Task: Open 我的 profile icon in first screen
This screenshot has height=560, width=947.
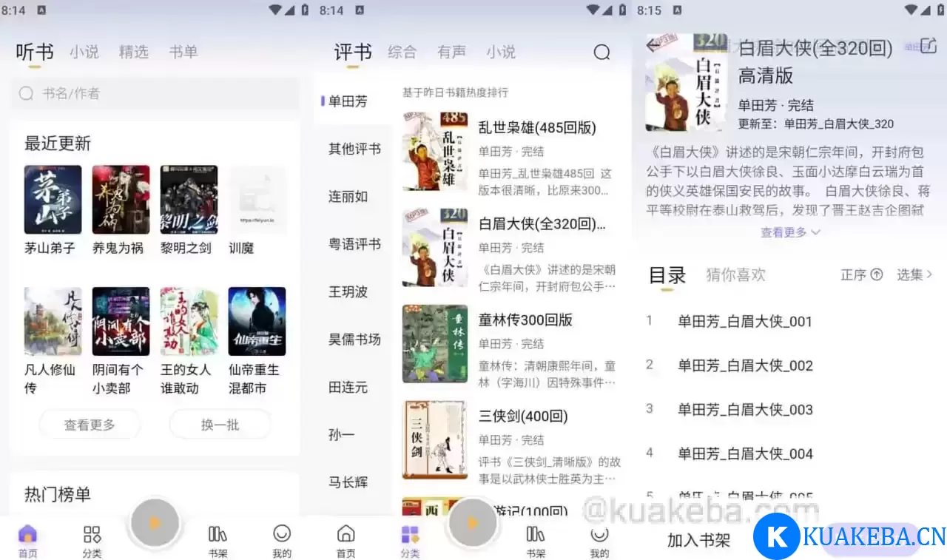Action: click(x=282, y=533)
